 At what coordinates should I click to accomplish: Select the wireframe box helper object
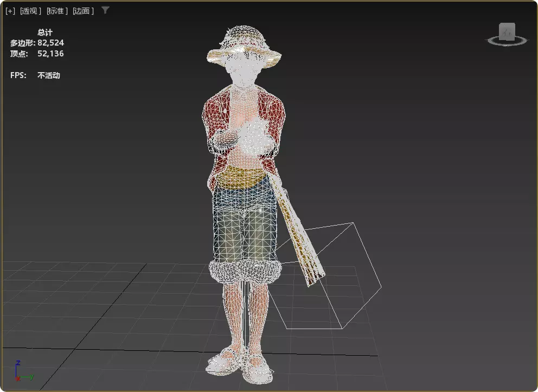[325, 277]
